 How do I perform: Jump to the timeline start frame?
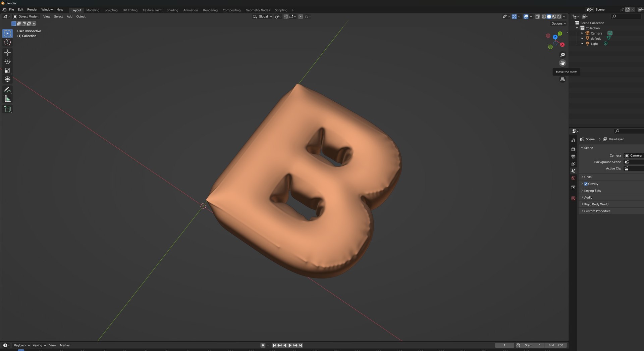[x=274, y=345]
